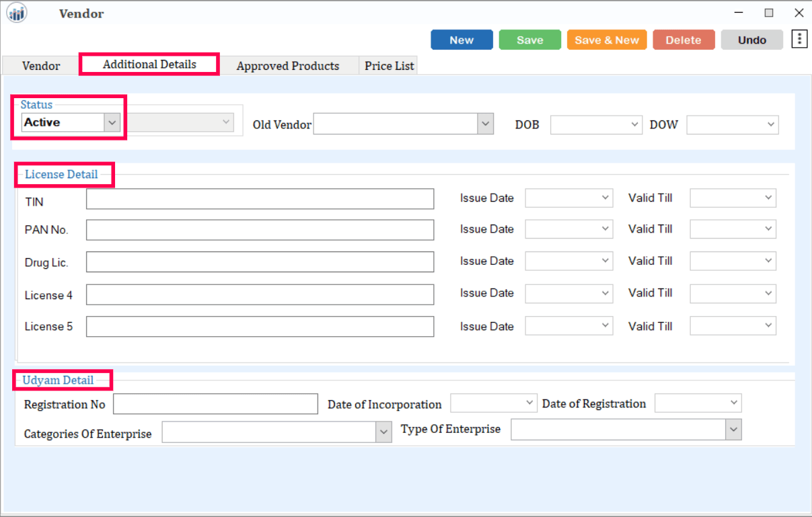Viewport: 812px width, 517px height.
Task: Open the Old Vendor dropdown list
Action: click(485, 124)
